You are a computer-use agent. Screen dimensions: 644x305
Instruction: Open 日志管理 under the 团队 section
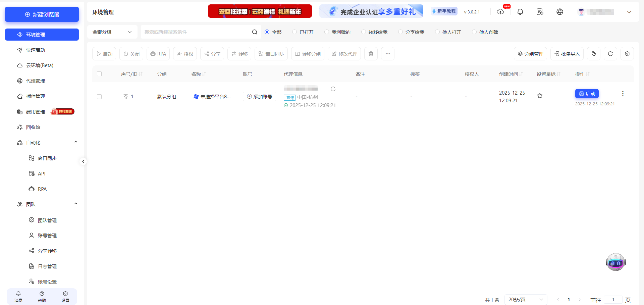click(x=48, y=266)
